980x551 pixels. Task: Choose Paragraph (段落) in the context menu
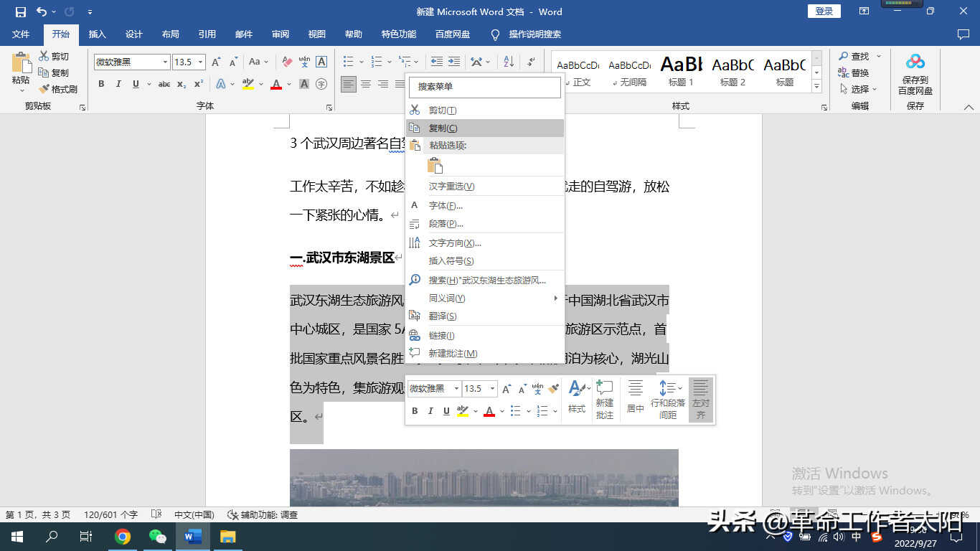486,224
